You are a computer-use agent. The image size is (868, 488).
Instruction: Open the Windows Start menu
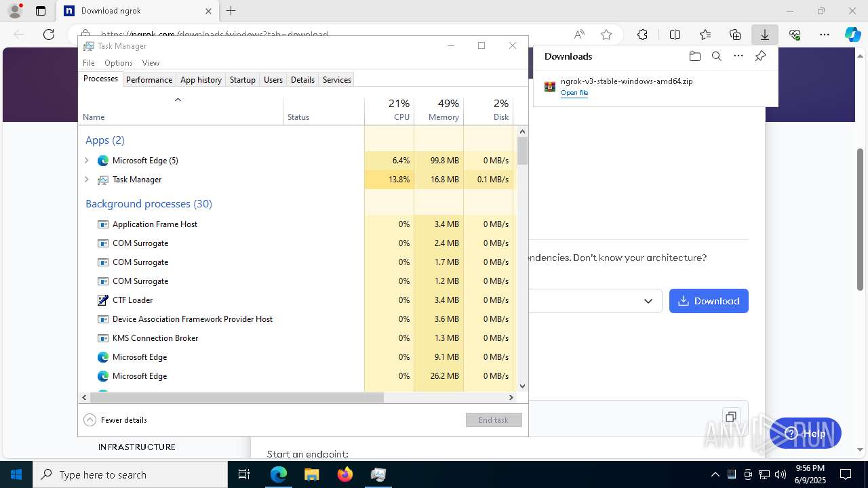16,474
